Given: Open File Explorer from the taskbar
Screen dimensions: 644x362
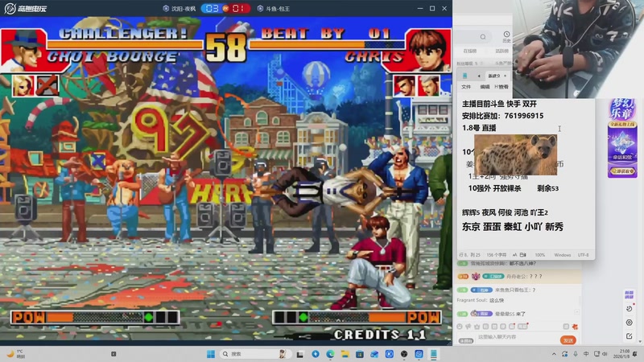Looking at the screenshot, I should click(x=345, y=354).
